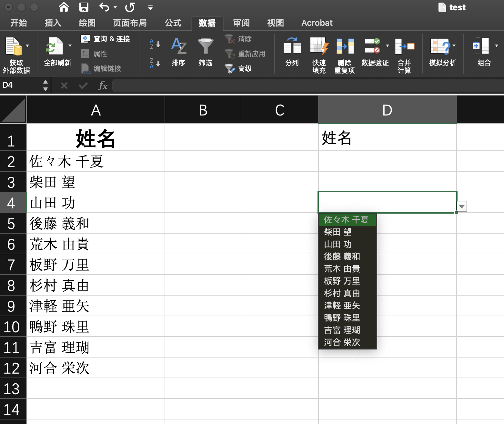Click the 编辑链接 (Edit Links) icon

click(102, 68)
